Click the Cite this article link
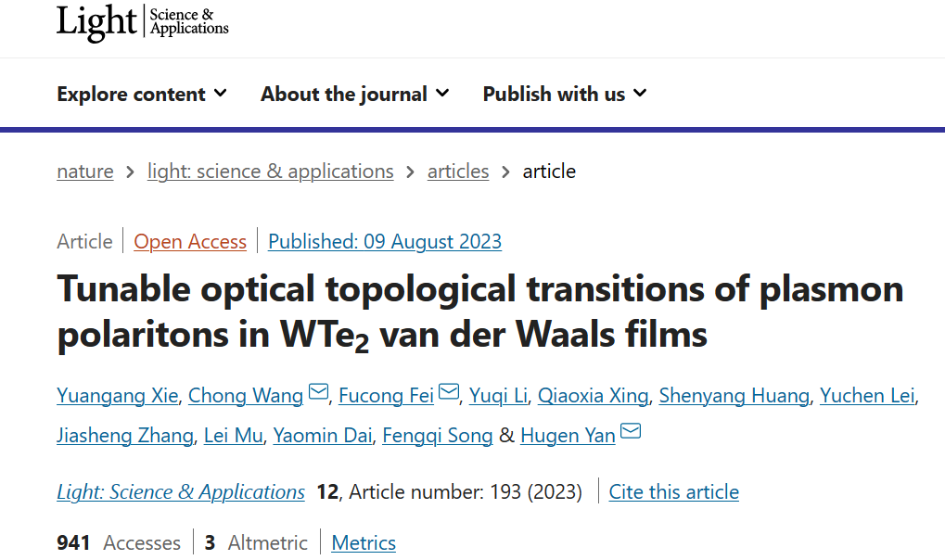Viewport: 945px width, 560px height. (x=674, y=492)
